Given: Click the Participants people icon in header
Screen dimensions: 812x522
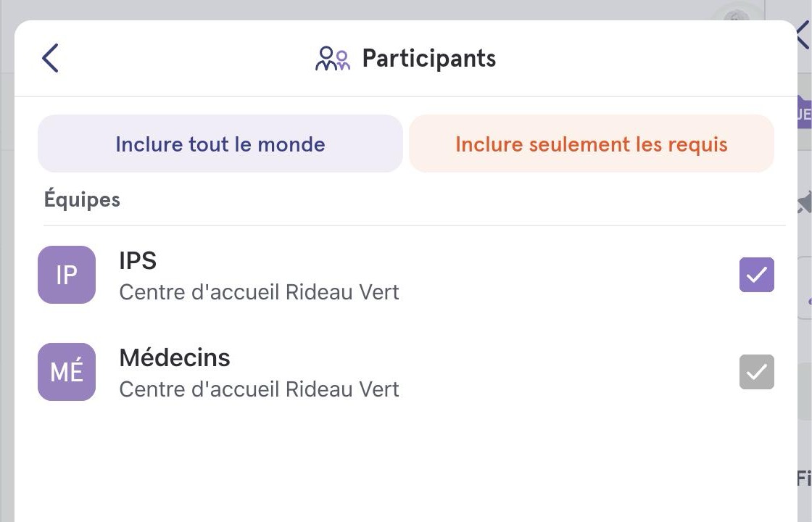Looking at the screenshot, I should click(x=333, y=59).
